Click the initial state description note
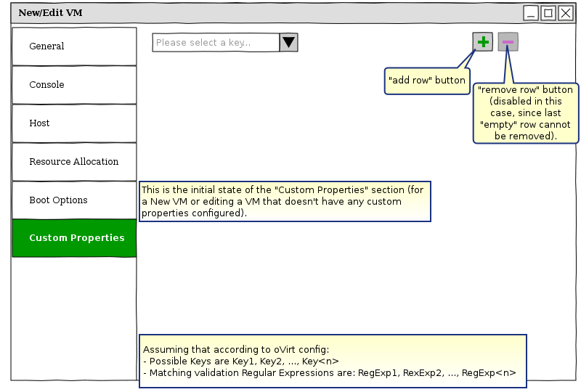 tap(285, 201)
